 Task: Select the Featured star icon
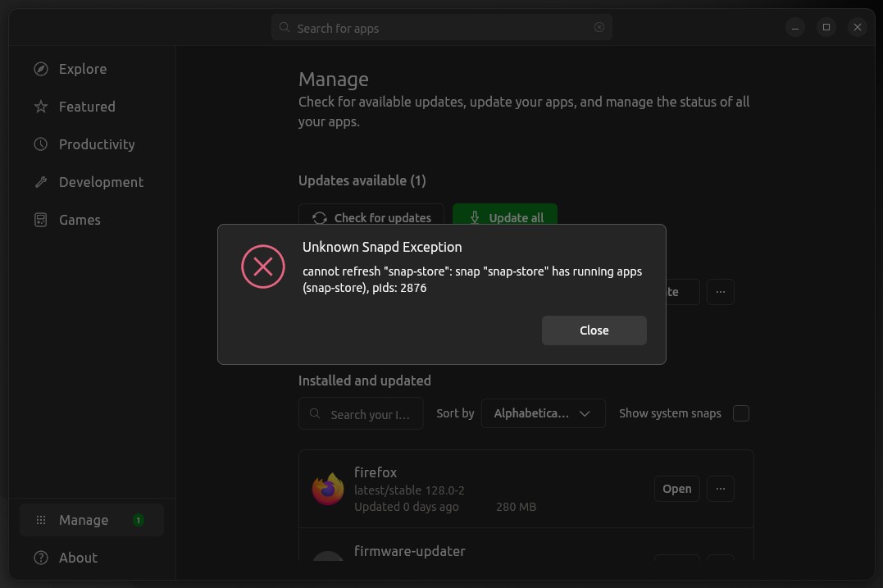pyautogui.click(x=40, y=107)
